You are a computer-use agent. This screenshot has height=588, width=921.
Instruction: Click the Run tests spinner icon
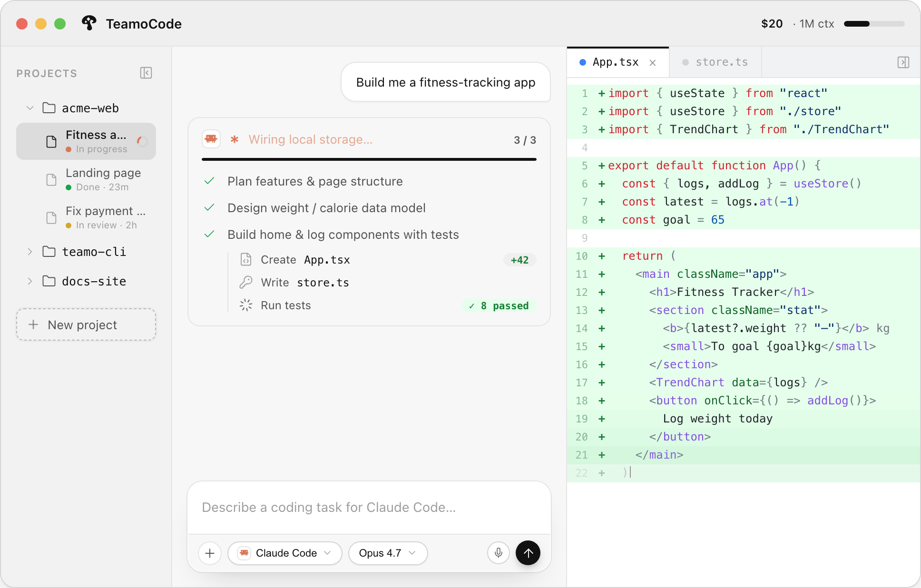point(246,305)
